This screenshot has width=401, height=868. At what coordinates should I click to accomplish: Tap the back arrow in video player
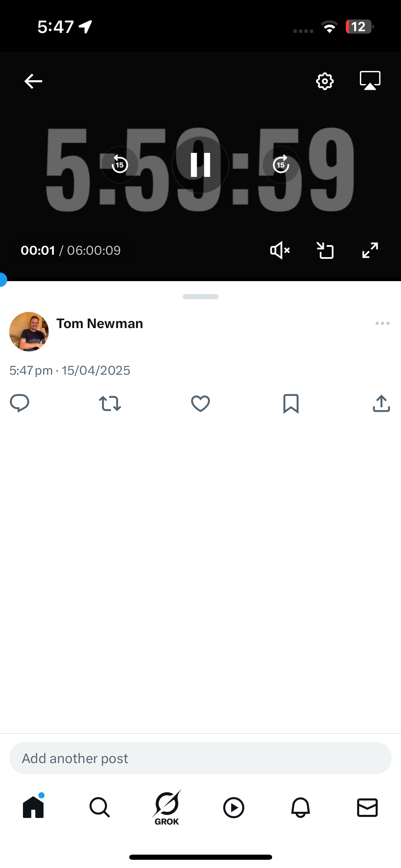click(x=33, y=81)
